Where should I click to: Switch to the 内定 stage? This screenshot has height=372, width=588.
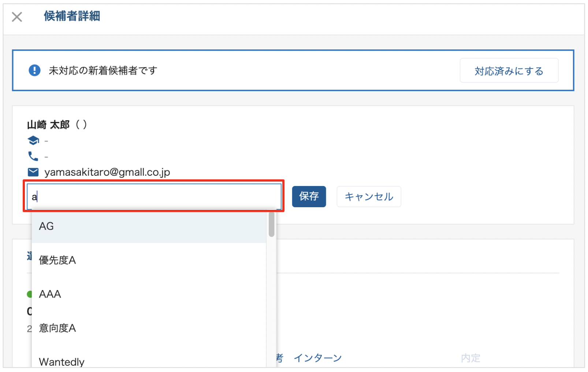[470, 358]
